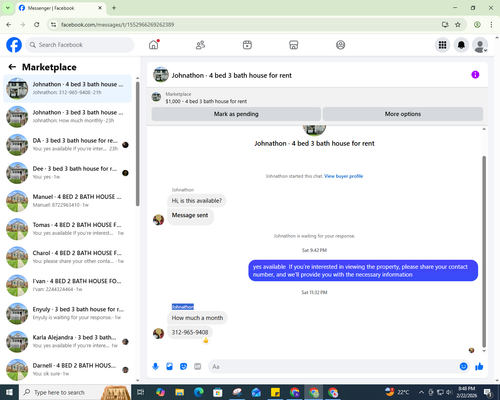500x400 pixels.
Task: Go to the Home feed icon
Action: (x=154, y=45)
